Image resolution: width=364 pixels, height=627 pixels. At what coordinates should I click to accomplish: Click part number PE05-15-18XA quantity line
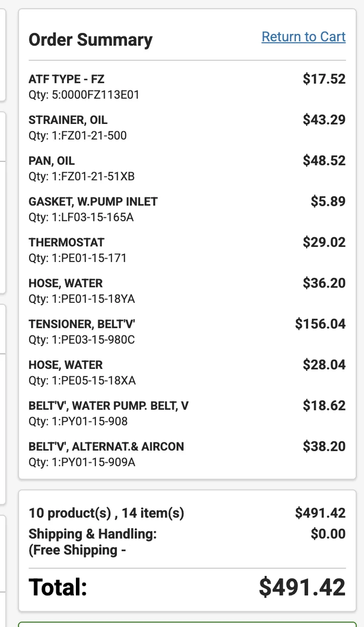coord(82,381)
